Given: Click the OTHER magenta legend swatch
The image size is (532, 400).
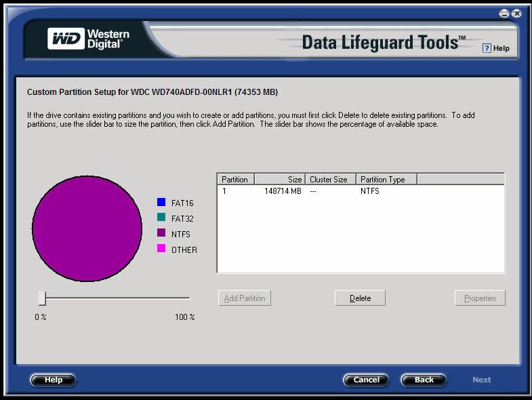Looking at the screenshot, I should 161,248.
